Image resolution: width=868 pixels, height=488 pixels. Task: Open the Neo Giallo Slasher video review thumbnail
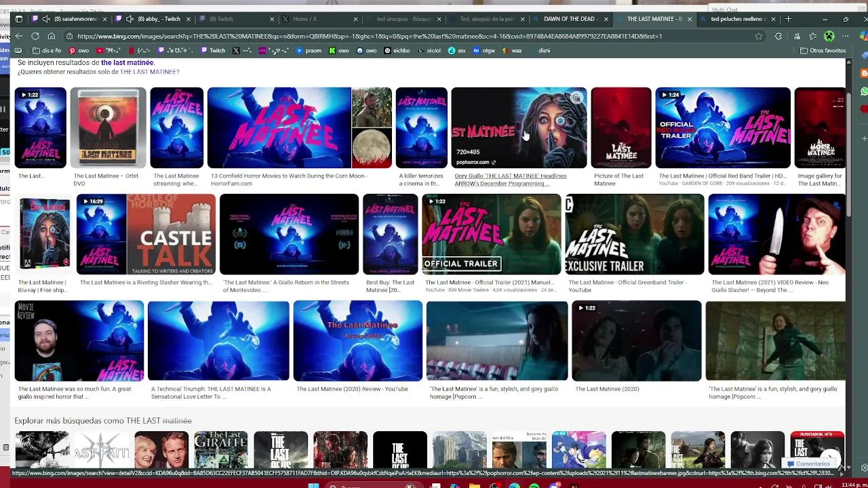(777, 234)
